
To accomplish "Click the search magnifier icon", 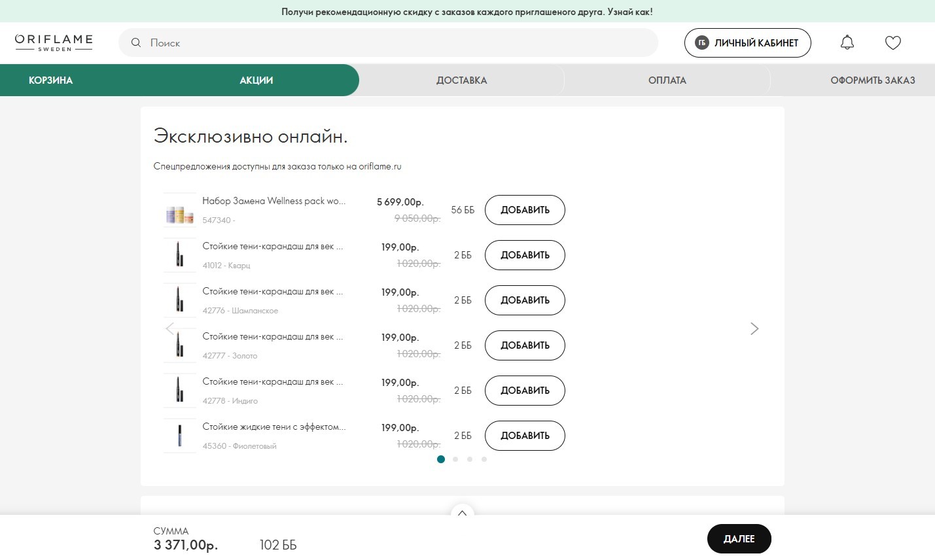I will pos(136,43).
